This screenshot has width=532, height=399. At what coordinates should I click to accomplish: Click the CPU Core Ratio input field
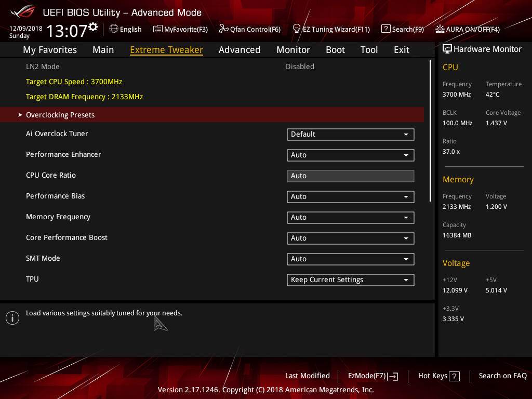tap(351, 176)
